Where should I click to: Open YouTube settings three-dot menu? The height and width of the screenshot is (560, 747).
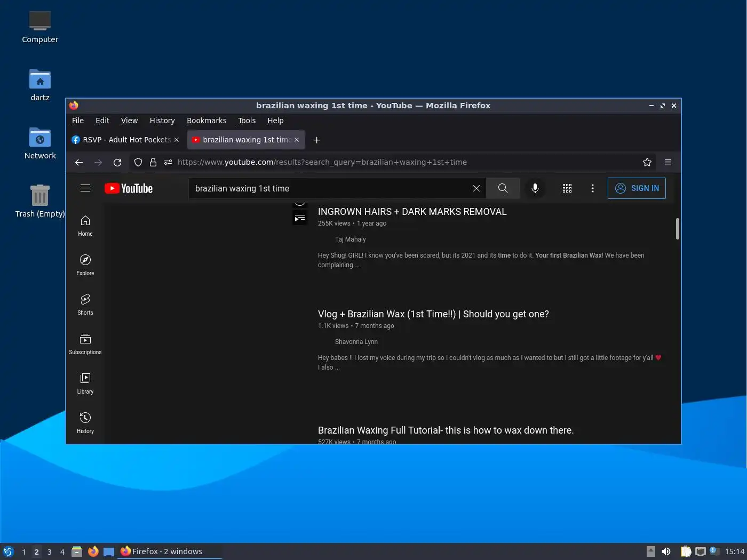point(593,188)
